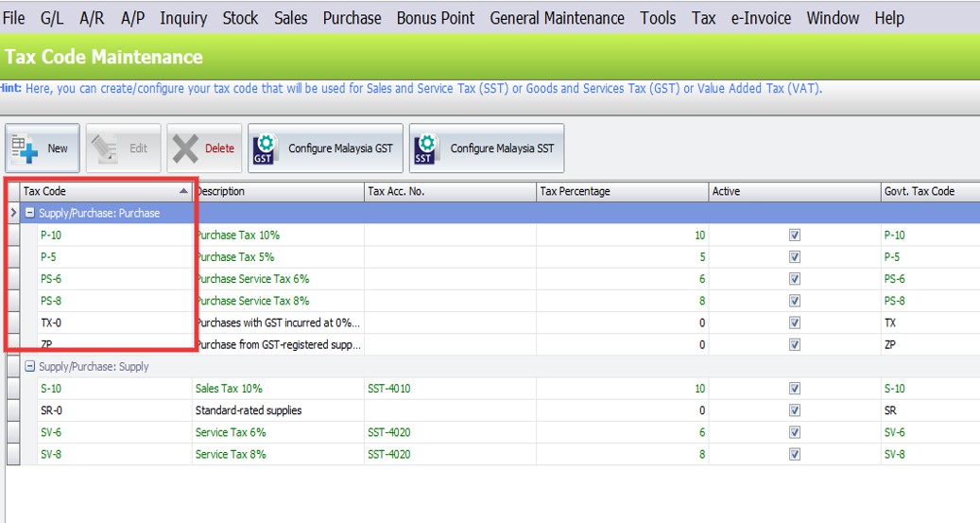Screen dimensions: 980x523
Task: Select the PS-6 tax code row
Action: (x=51, y=279)
